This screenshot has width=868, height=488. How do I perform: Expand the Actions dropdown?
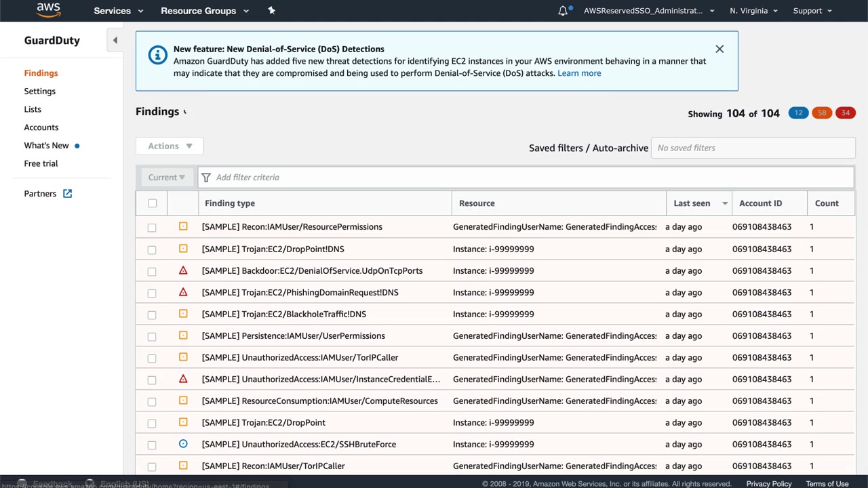[x=170, y=146]
